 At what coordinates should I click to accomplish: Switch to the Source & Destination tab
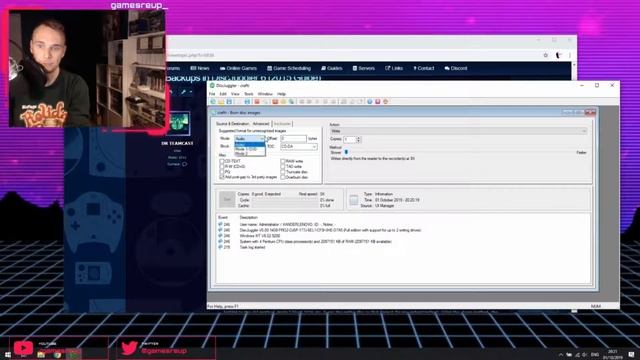pyautogui.click(x=232, y=124)
